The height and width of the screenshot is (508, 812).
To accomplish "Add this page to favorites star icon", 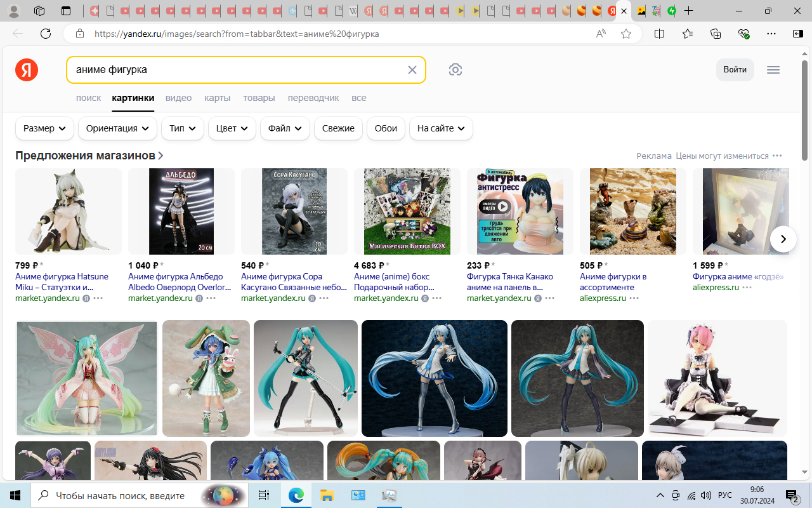I will 626,34.
